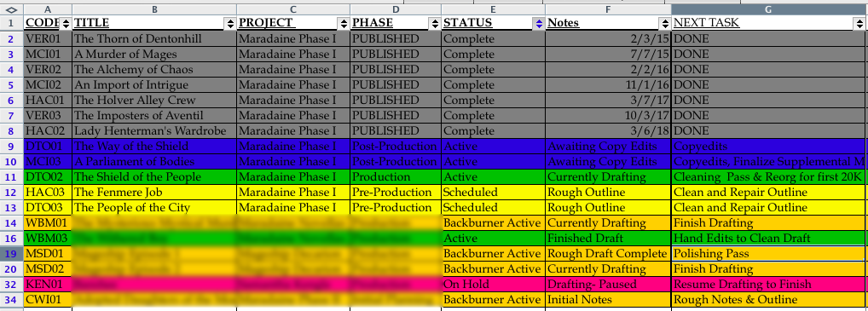Image resolution: width=868 pixels, height=311 pixels.
Task: Click cell 'The Way of the Shield'
Action: [x=154, y=146]
